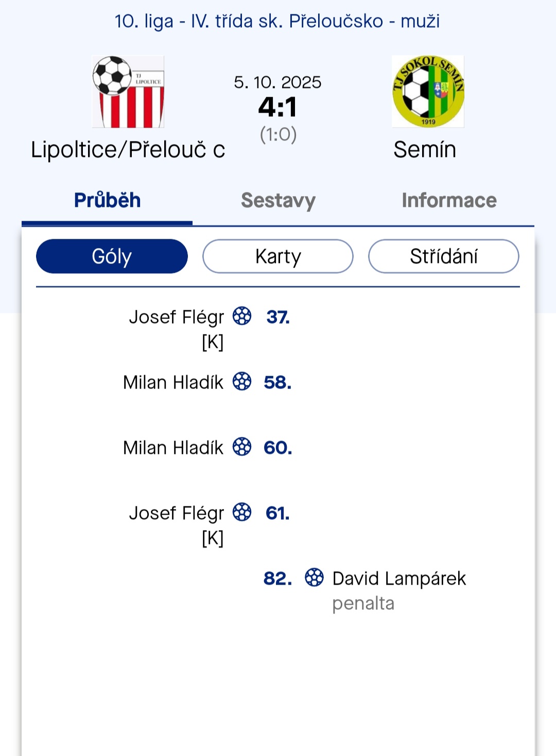Click Josef Flégr's 37th-minute goal name

point(176,317)
